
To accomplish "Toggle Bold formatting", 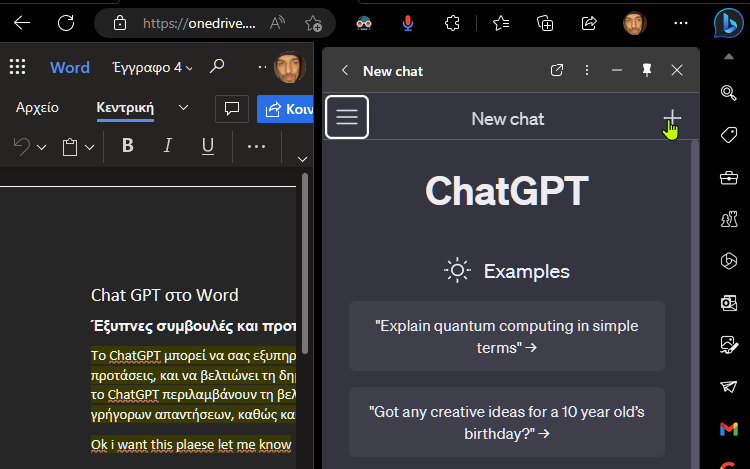I will point(128,145).
